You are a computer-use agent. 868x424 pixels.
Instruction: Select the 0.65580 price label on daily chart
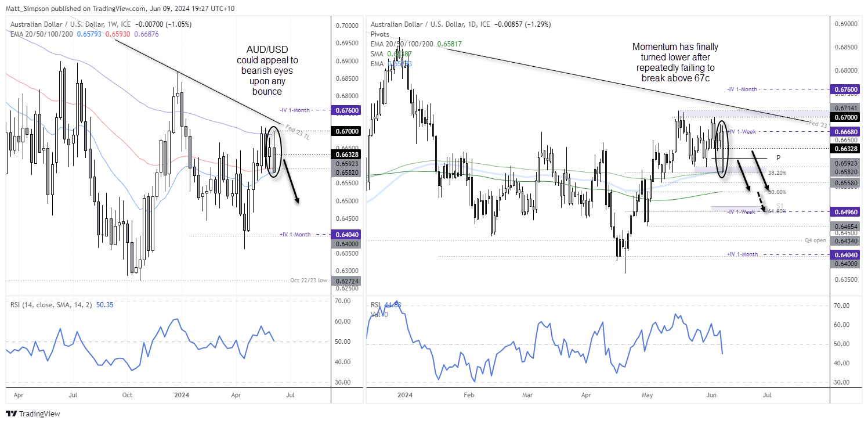pos(845,183)
